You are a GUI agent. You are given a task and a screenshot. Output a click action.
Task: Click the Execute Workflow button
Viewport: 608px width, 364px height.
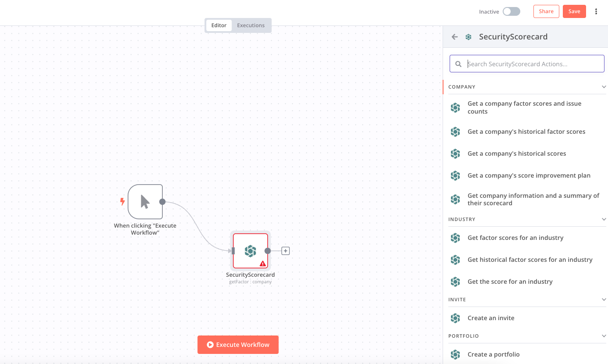click(238, 345)
